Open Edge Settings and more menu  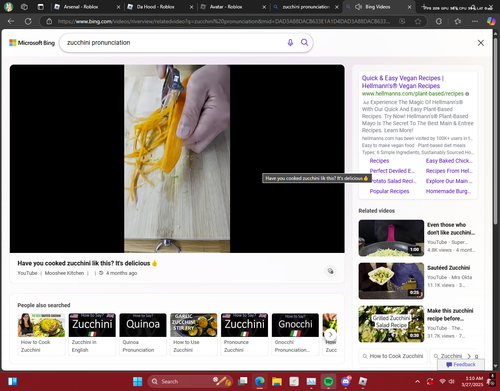click(475, 21)
